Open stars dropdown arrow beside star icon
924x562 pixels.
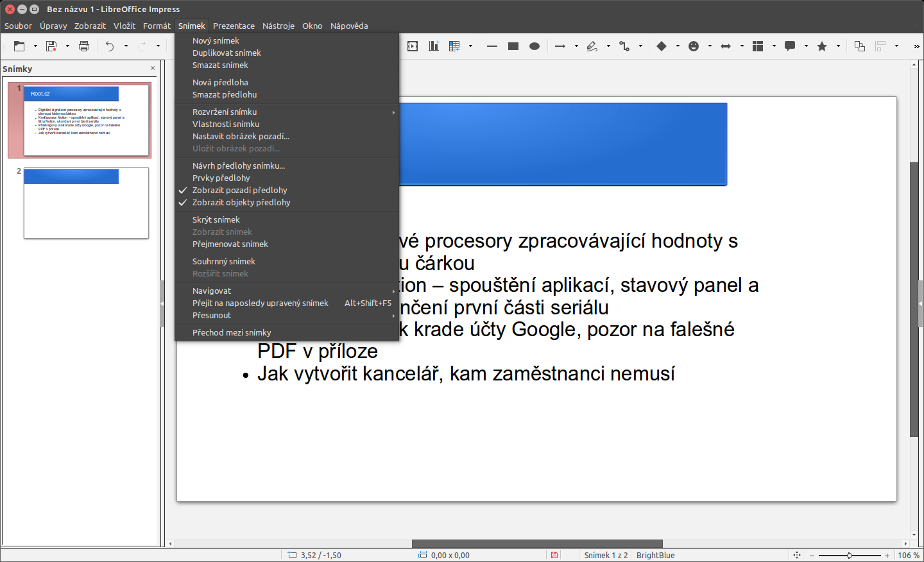tap(838, 46)
